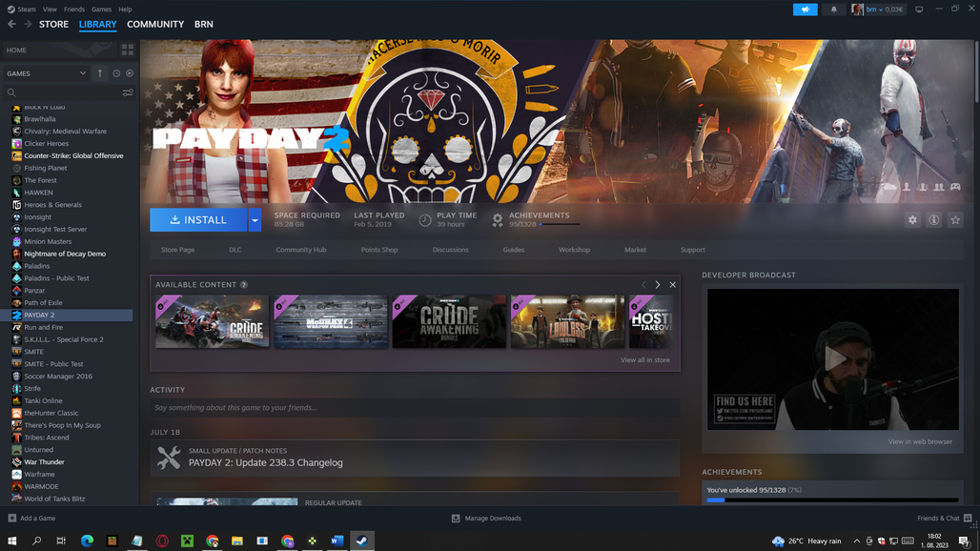Screen dimensions: 980x551
Task: Click View all in store
Action: (645, 359)
